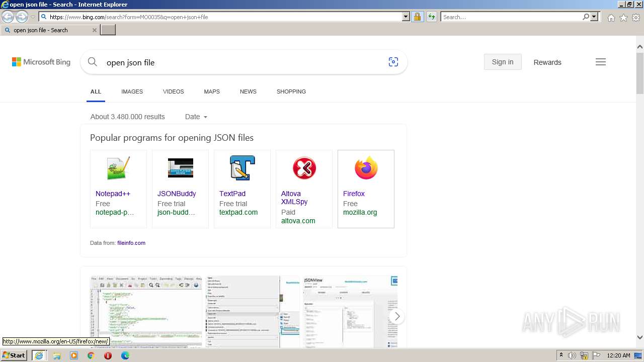Open the IE Tools gear icon
This screenshot has width=644, height=362.
636,18
